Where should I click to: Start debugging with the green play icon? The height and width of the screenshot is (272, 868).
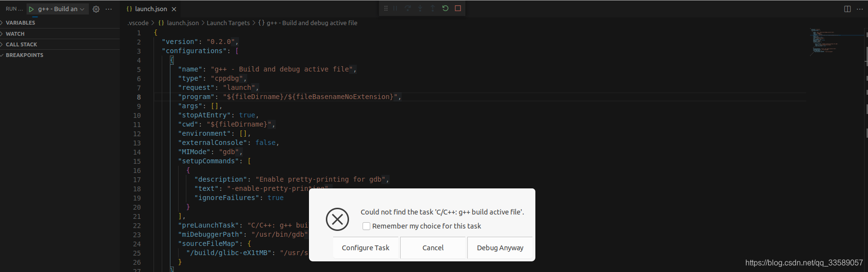click(31, 9)
